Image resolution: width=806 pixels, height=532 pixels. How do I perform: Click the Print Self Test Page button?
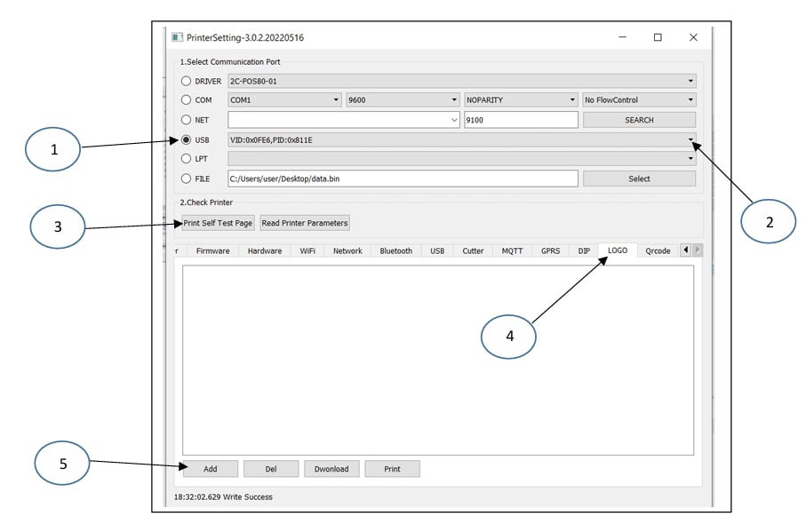[x=218, y=223]
